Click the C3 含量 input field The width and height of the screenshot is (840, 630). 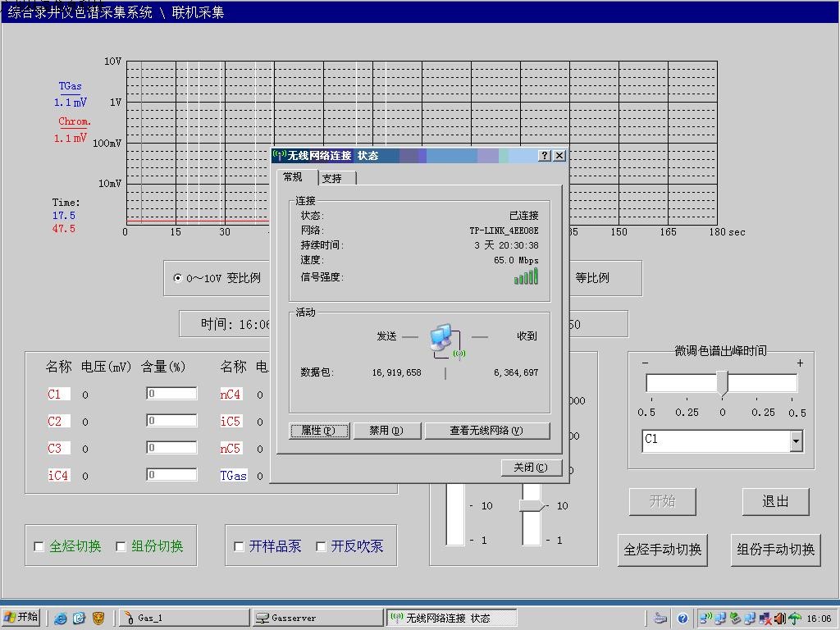pyautogui.click(x=172, y=447)
